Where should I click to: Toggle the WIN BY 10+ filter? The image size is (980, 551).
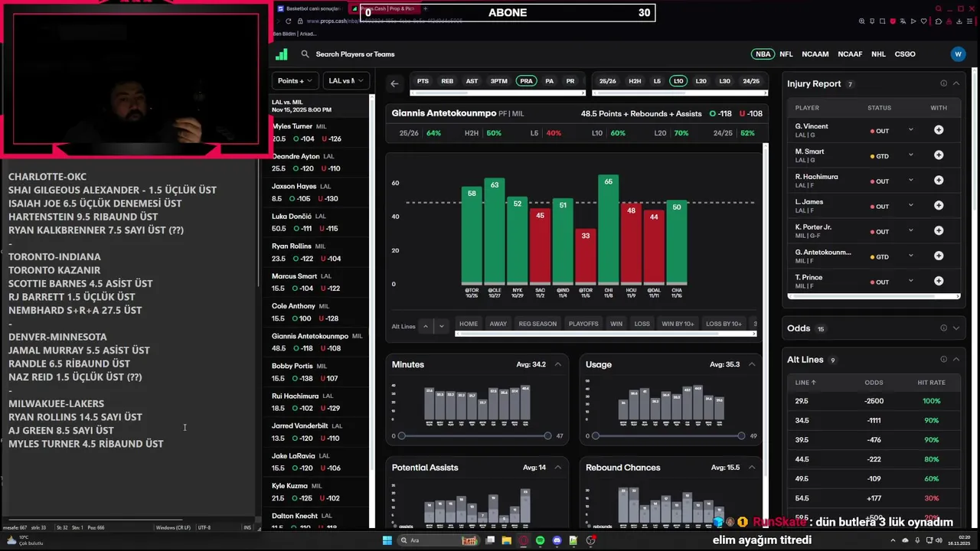(x=678, y=324)
